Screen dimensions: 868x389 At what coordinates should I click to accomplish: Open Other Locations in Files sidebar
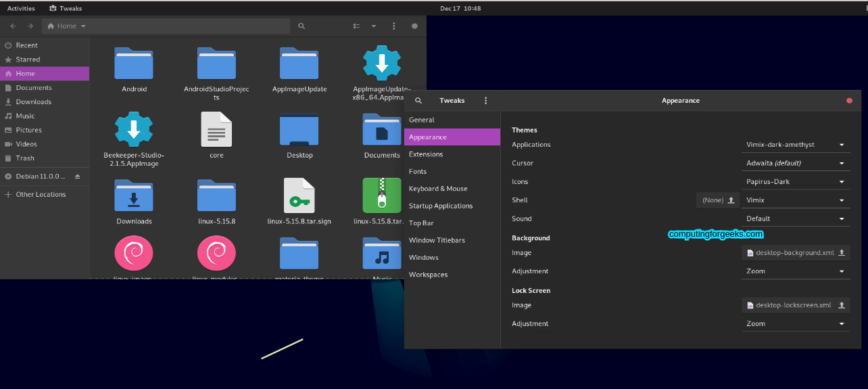tap(45, 195)
